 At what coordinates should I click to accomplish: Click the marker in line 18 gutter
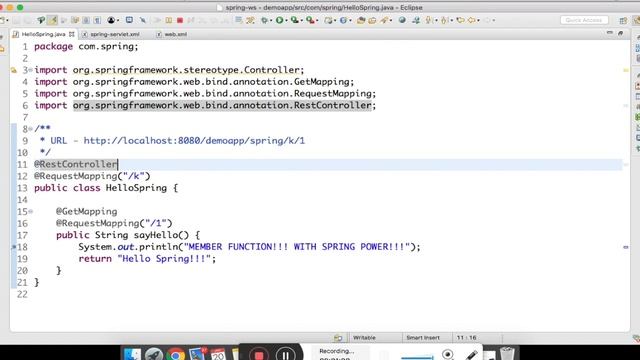point(13,247)
